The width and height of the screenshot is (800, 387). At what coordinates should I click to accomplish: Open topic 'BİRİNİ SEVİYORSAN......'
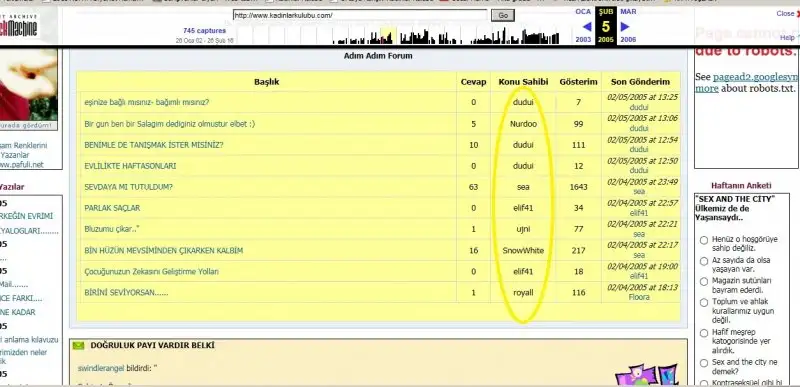[126, 293]
